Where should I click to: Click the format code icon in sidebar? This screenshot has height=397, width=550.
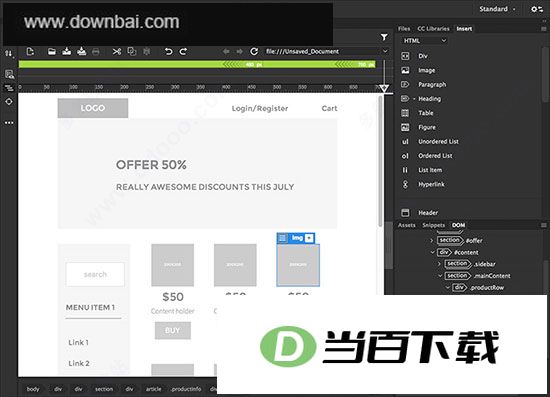[9, 88]
